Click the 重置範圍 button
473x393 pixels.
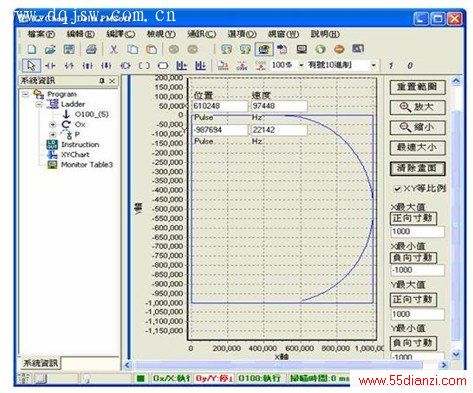point(417,87)
